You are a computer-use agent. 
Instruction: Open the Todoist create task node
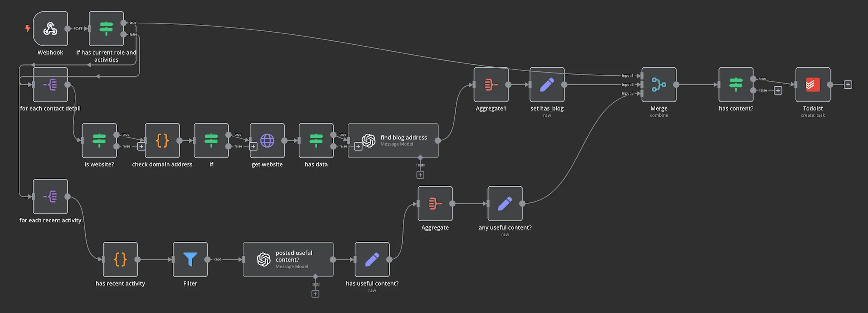[812, 85]
